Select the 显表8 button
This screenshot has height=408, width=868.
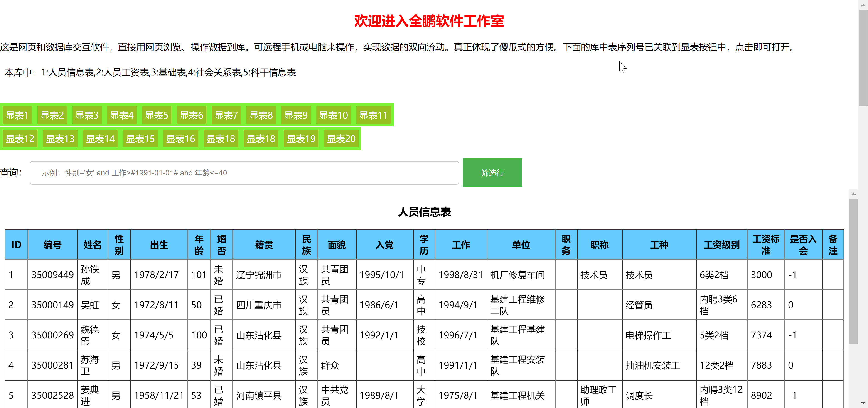click(261, 115)
